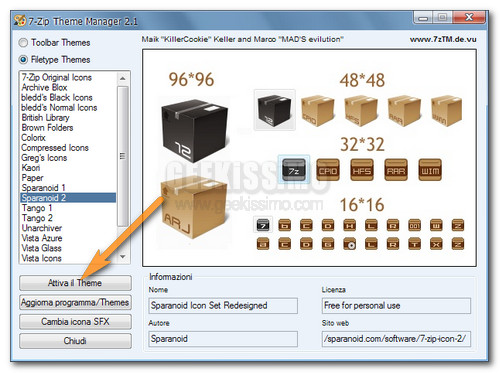
Task: Click the 32*32 7z icon
Action: tap(294, 169)
